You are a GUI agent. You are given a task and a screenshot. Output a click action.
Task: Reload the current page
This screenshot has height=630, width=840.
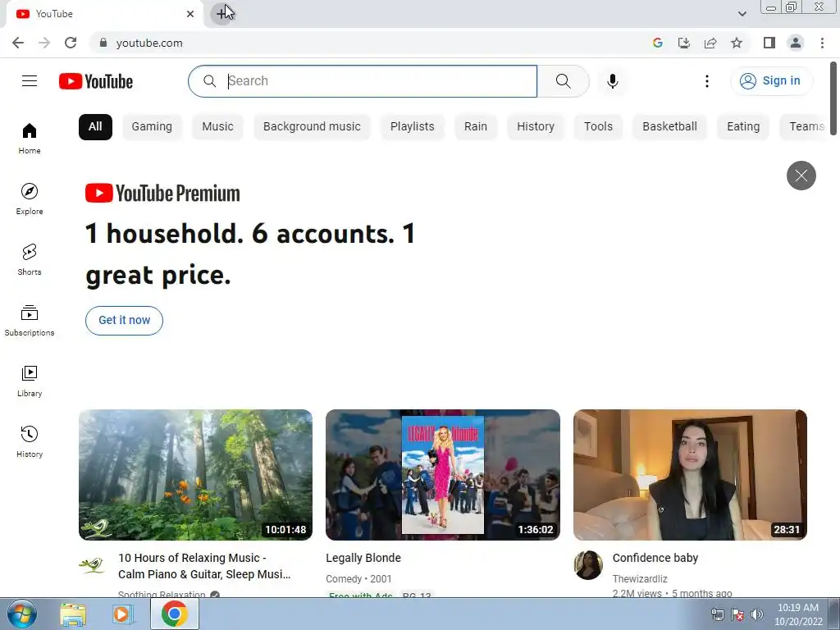pyautogui.click(x=71, y=43)
